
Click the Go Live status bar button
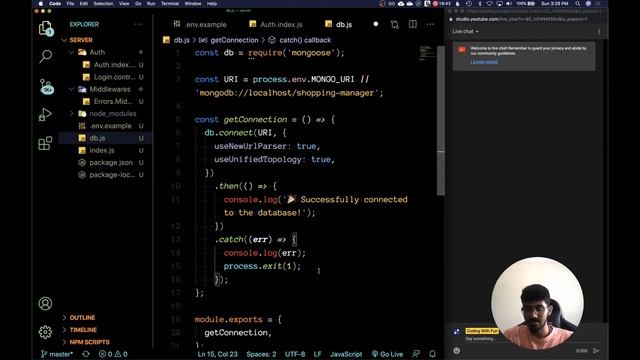pyautogui.click(x=387, y=354)
